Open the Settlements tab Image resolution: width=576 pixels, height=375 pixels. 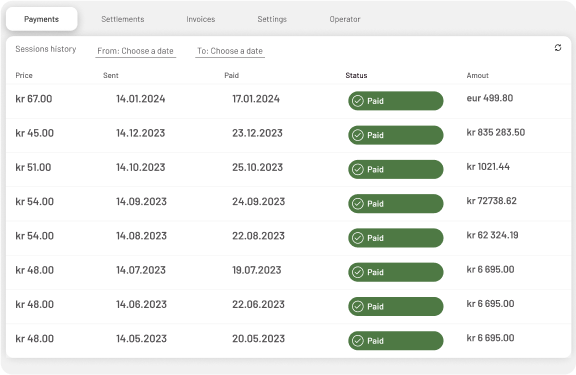click(x=123, y=19)
